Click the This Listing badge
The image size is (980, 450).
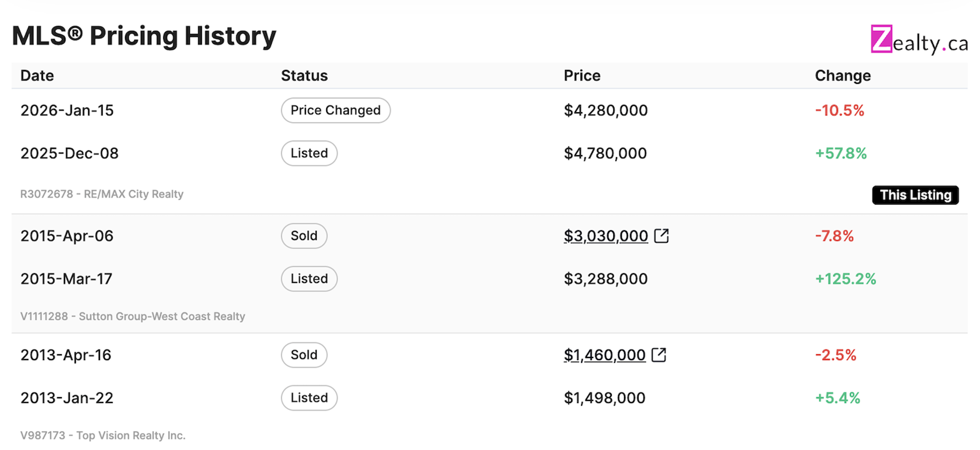[x=915, y=195]
